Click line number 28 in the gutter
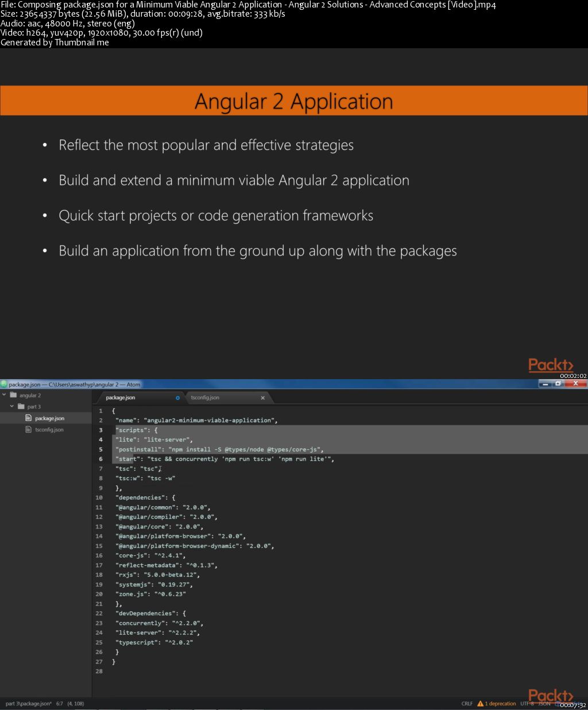Viewport: 588px width, 710px height. coord(99,672)
